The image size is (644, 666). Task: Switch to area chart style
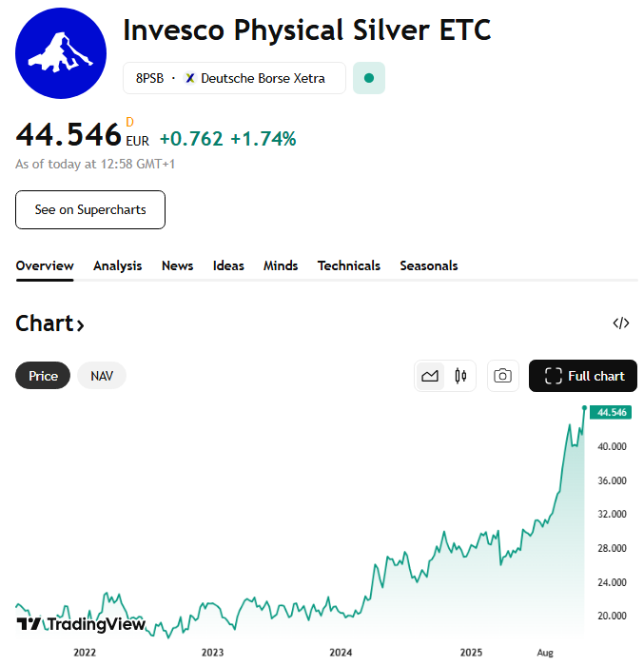tap(430, 376)
